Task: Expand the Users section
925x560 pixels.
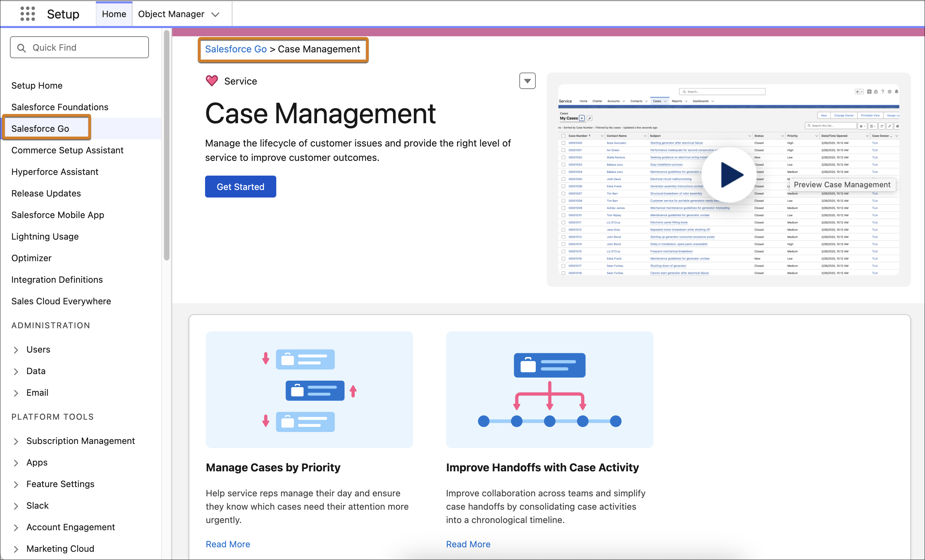Action: pos(16,350)
